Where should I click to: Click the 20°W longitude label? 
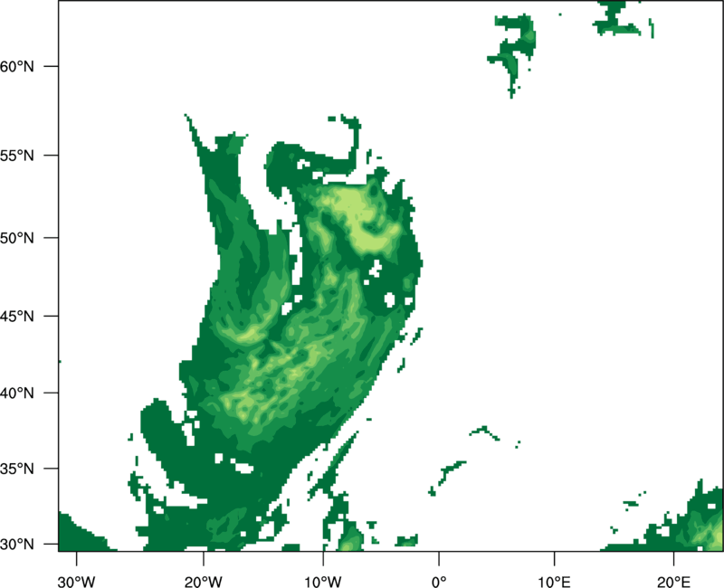(x=204, y=582)
